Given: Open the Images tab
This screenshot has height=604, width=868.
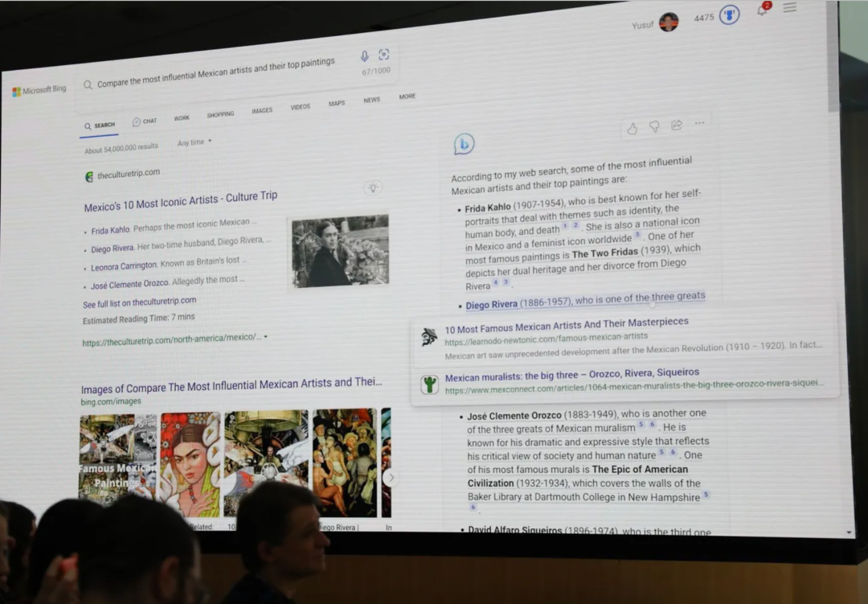Looking at the screenshot, I should point(262,111).
